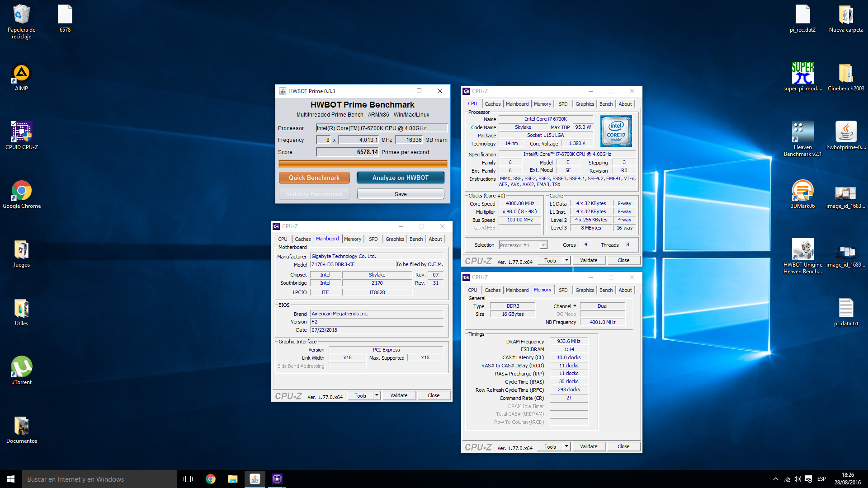Viewport: 868px width, 488px height.
Task: Show hidden system tray icons chevron
Action: point(776,479)
